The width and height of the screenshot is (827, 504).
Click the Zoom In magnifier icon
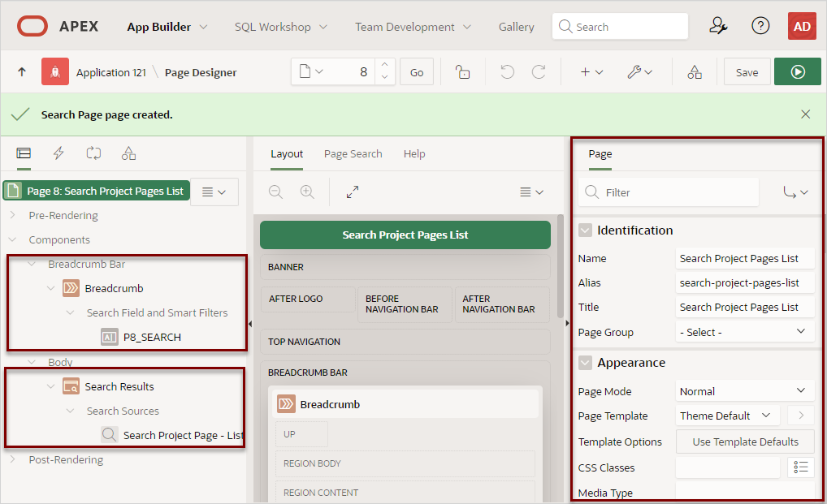point(307,192)
